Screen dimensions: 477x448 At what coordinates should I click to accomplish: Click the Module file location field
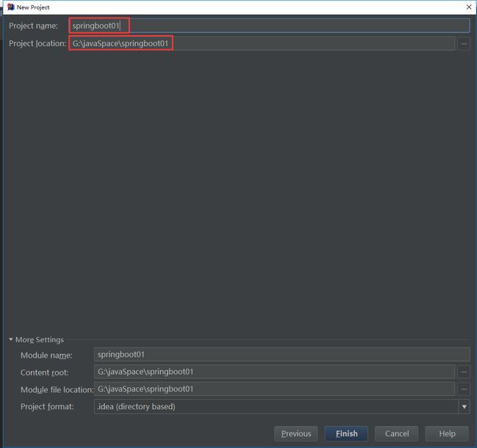click(x=274, y=389)
